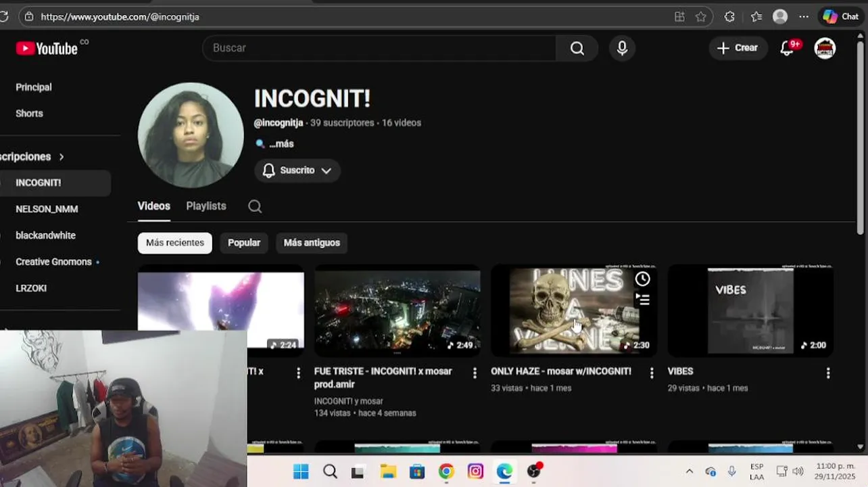The image size is (868, 487).
Task: Show hidden system tray icons
Action: tap(690, 471)
